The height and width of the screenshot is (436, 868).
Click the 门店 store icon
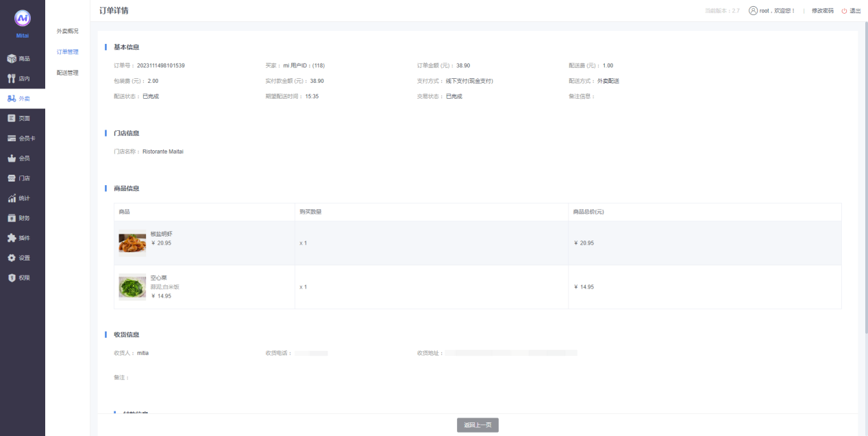[12, 178]
